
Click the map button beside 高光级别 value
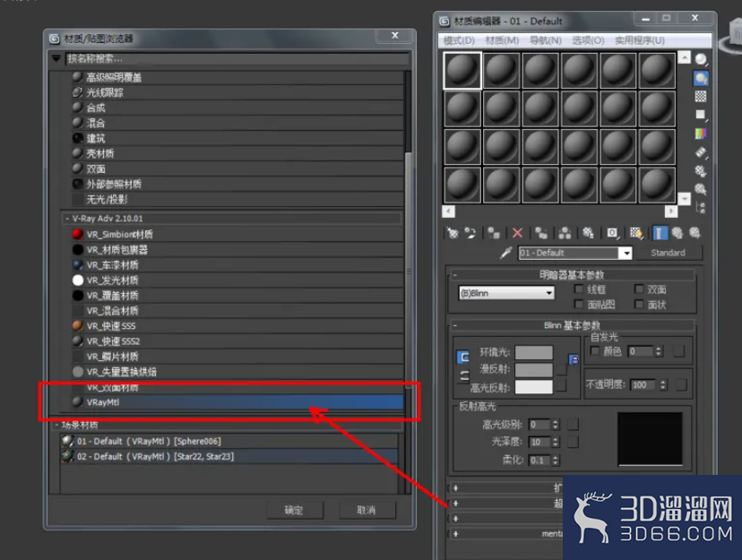pos(573,425)
